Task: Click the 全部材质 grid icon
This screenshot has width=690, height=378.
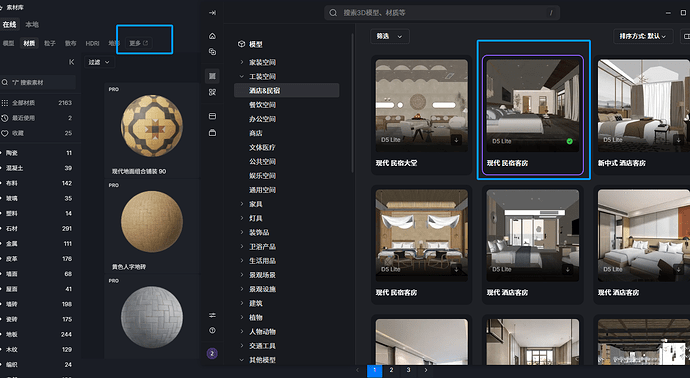Action: (5, 103)
